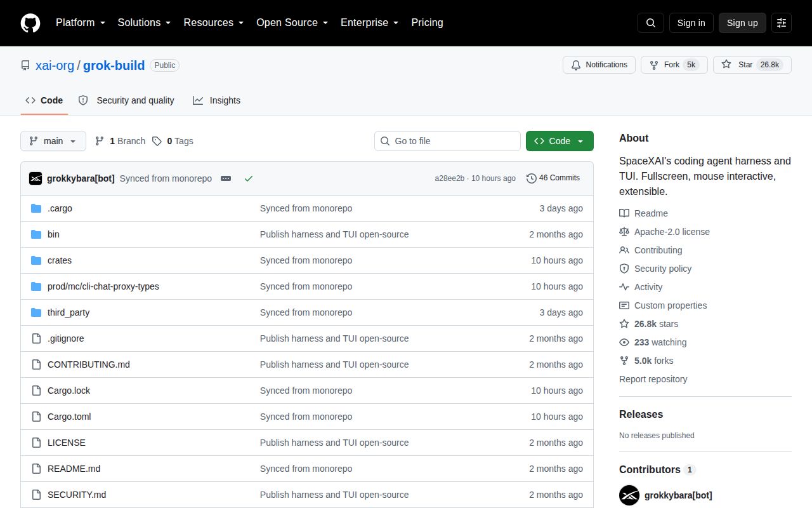
Task: Click the grokkybara[bot] avatar in commit header
Action: click(x=36, y=178)
